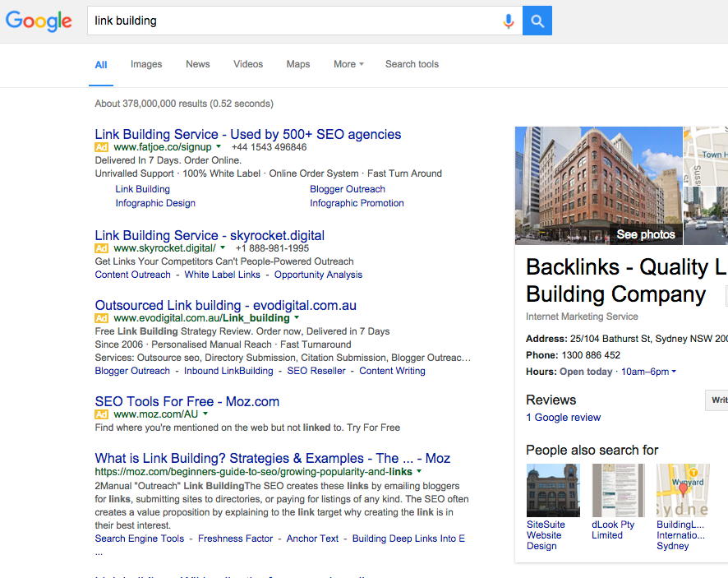Click the 'SiteSuite Website Design' link text
728x578 pixels.
(546, 535)
